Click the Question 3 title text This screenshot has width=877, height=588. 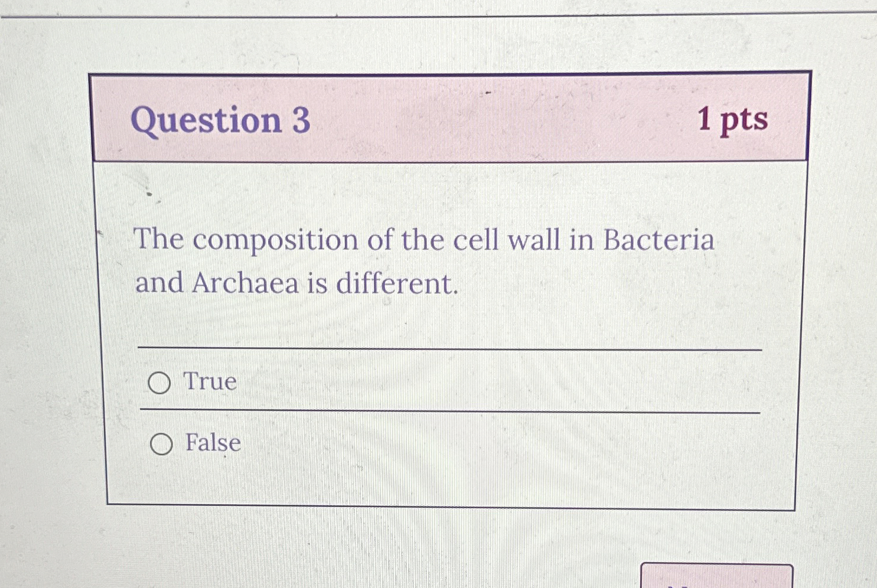pos(220,121)
